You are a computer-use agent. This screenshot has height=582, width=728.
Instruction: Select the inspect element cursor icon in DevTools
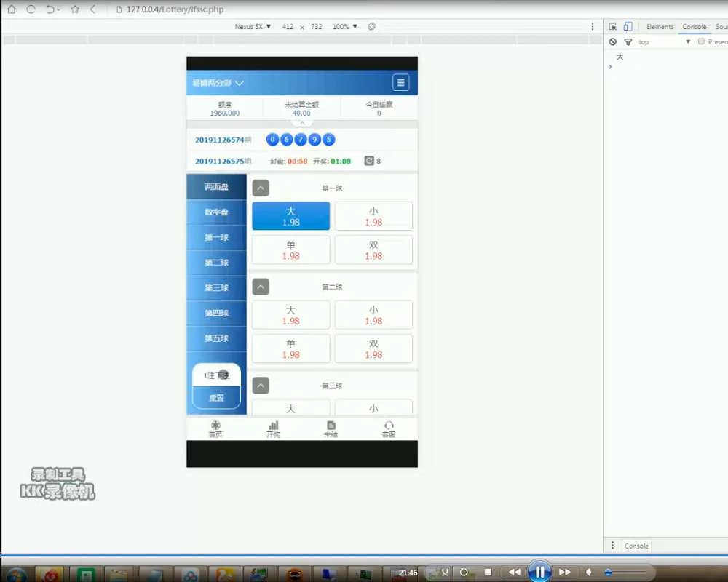pos(612,25)
